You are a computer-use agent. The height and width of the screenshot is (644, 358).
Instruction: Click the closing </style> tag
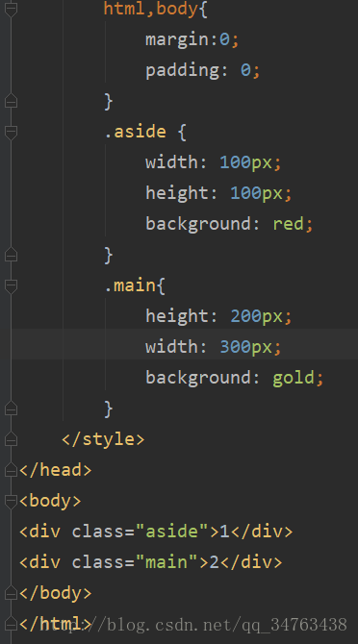pos(103,439)
